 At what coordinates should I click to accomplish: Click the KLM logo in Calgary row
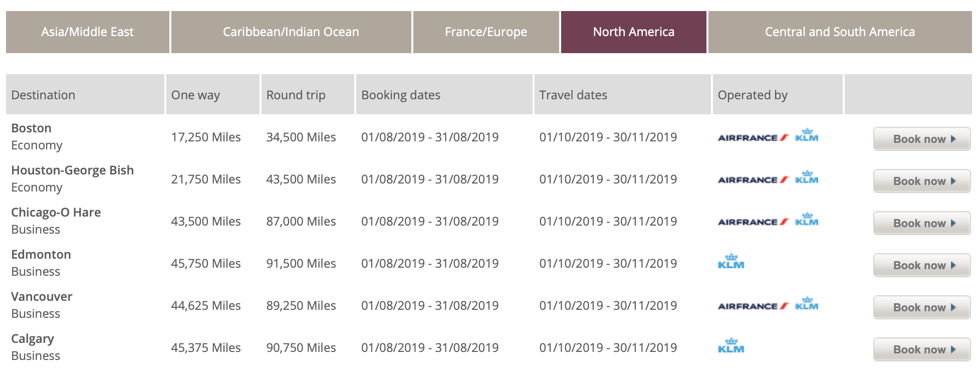coord(731,346)
